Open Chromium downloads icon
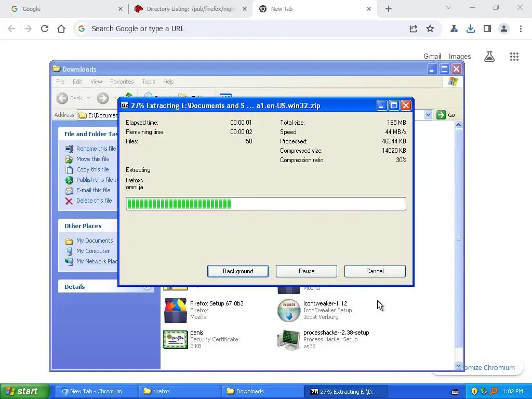 click(x=471, y=29)
